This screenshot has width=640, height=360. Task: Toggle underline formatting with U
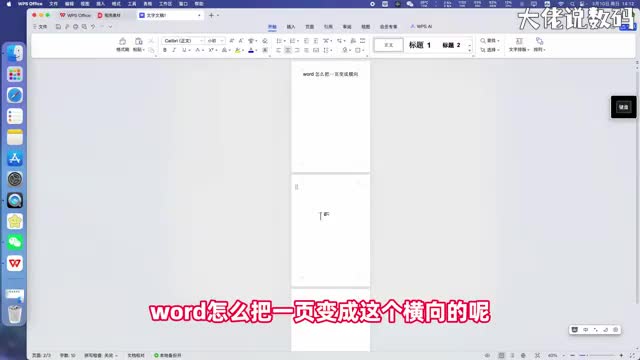184,50
